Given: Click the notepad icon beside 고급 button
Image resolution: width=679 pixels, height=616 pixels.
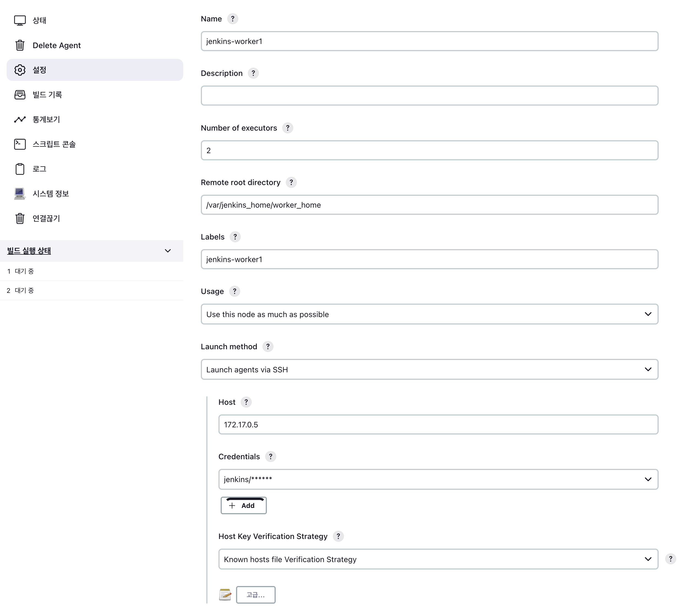Looking at the screenshot, I should pyautogui.click(x=225, y=595).
